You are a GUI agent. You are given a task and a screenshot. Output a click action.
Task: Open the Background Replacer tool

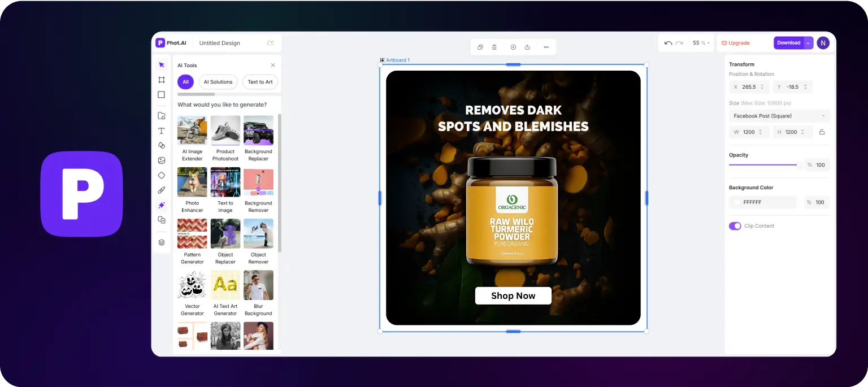click(x=258, y=139)
